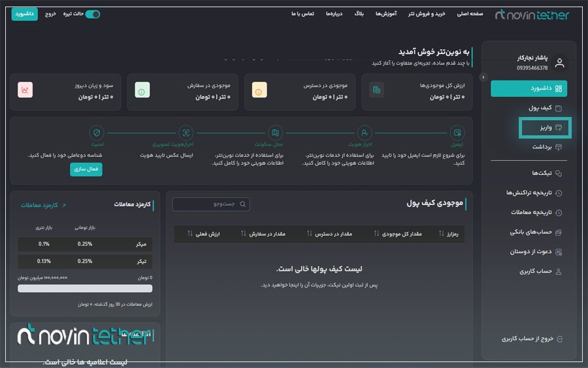588x368 pixels.
Task: Click the bank icon beside حساب‌های بانکی
Action: click(559, 233)
